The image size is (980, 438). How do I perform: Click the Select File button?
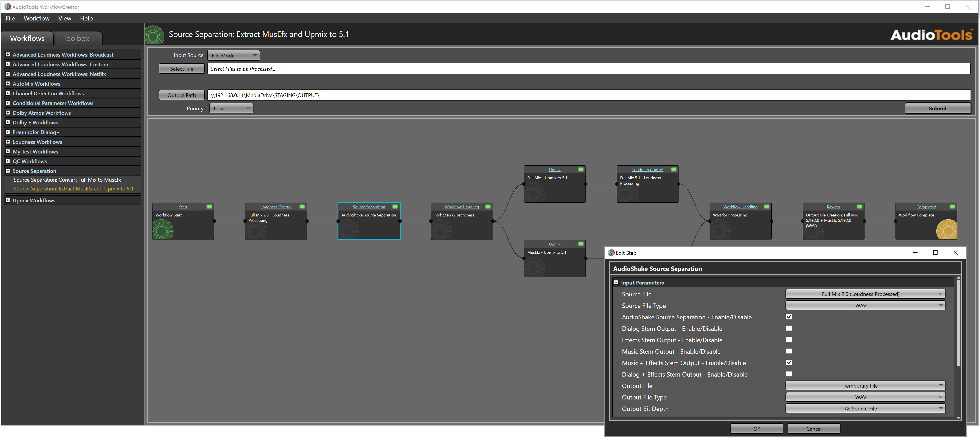coord(182,69)
